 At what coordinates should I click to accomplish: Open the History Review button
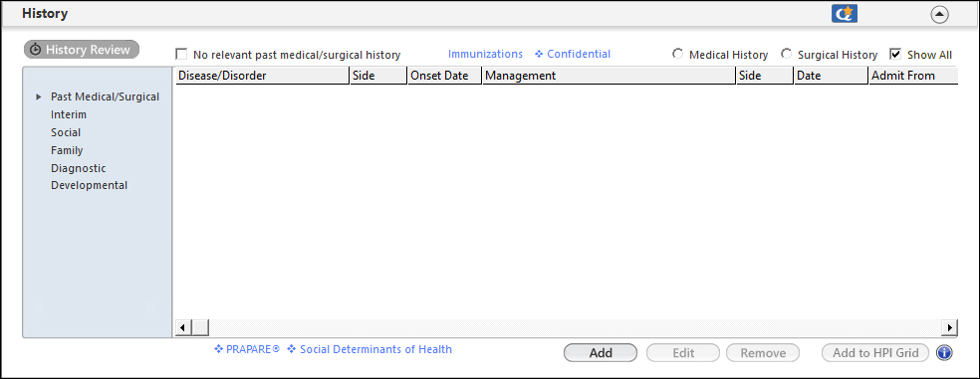coord(82,50)
